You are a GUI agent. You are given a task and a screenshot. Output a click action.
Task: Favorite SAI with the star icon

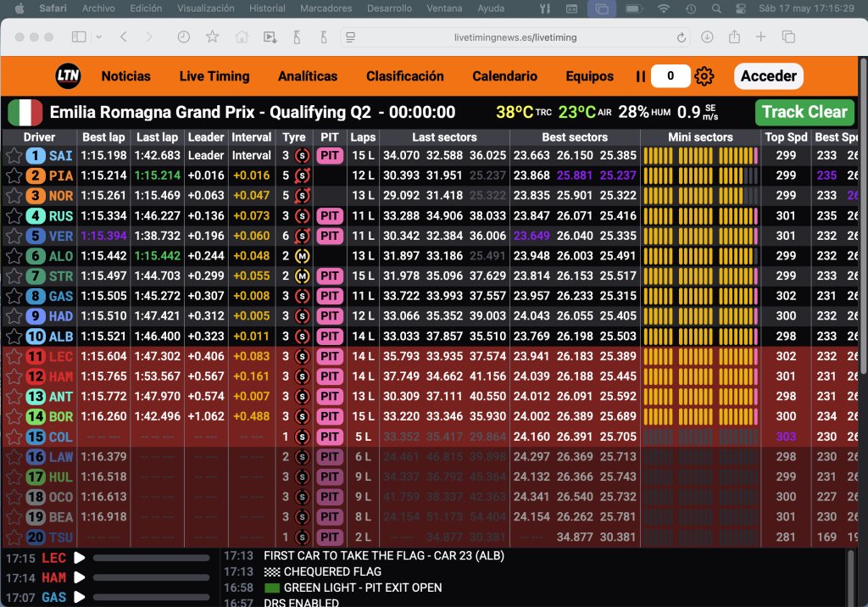(x=14, y=156)
